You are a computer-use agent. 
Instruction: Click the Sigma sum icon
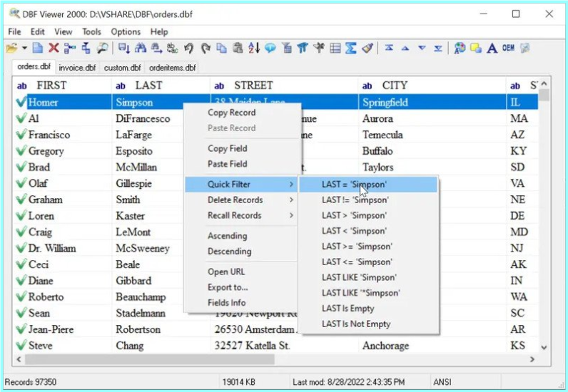tap(350, 48)
